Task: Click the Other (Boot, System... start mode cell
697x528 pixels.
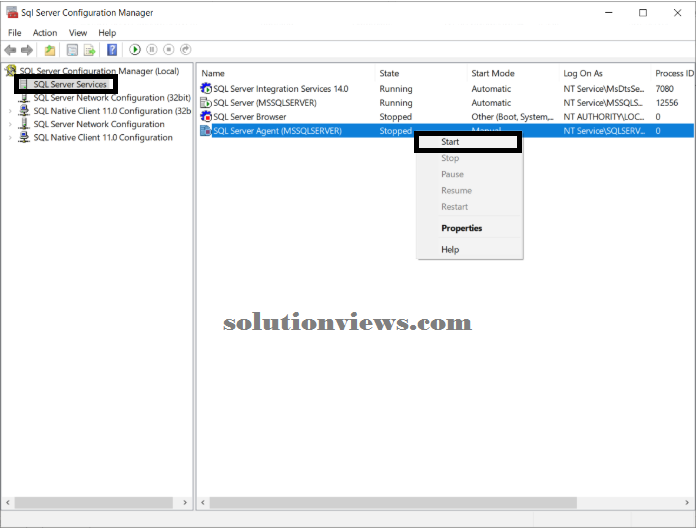Action: [x=512, y=116]
